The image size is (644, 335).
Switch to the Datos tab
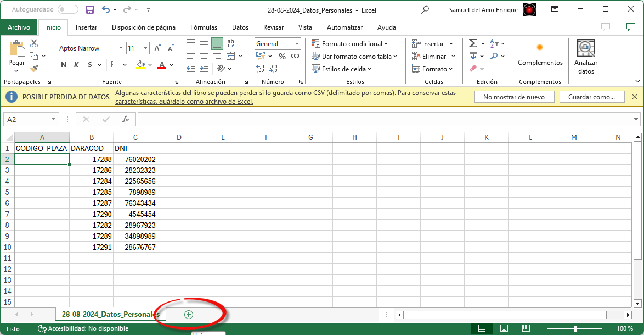click(x=240, y=27)
